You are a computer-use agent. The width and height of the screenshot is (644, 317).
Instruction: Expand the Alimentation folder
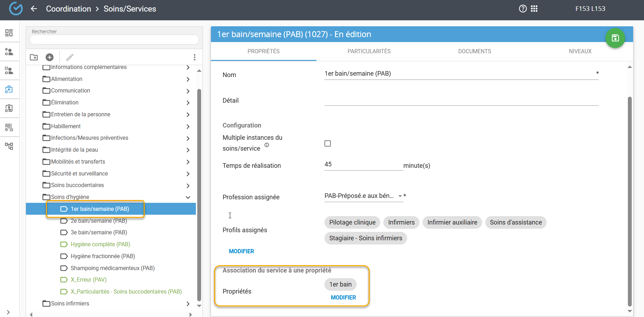[x=188, y=80]
